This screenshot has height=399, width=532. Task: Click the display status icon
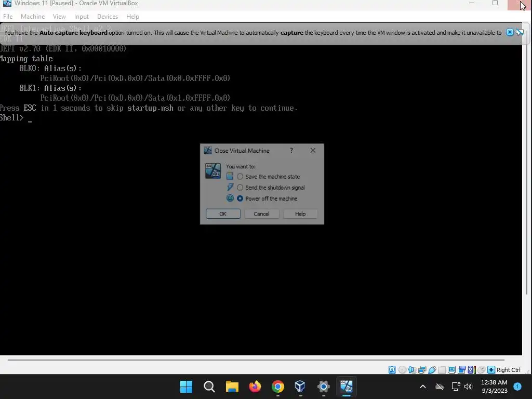[451, 370]
